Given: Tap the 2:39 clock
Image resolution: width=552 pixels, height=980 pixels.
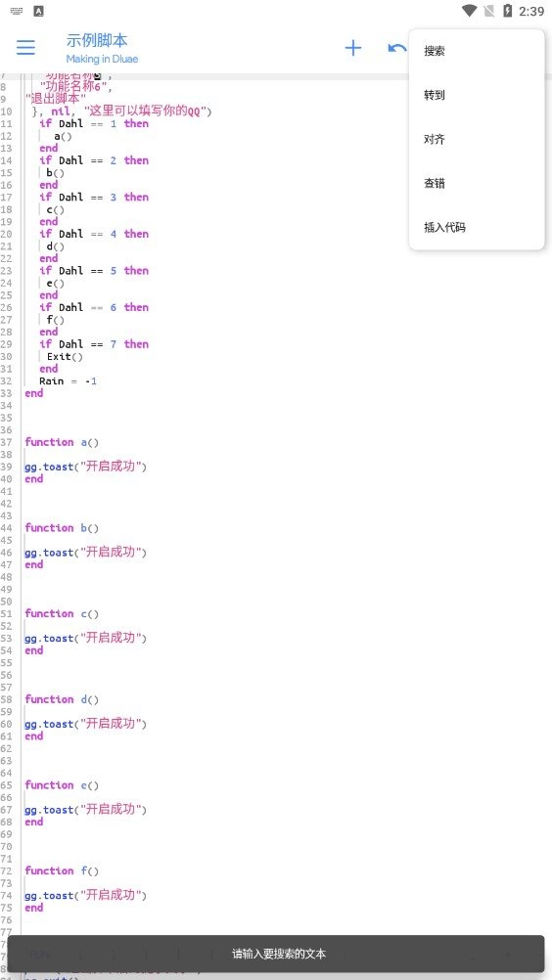Looking at the screenshot, I should pos(531,12).
